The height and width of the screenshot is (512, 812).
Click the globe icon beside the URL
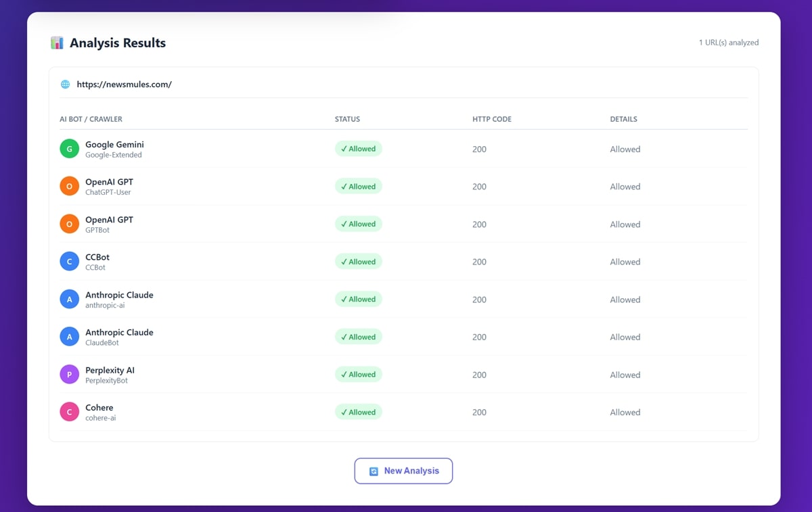coord(65,85)
